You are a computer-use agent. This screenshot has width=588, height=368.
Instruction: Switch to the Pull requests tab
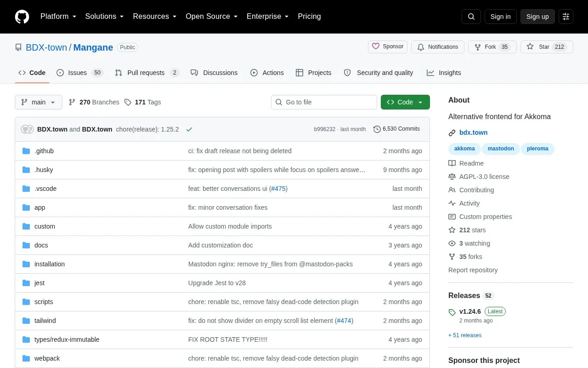click(147, 73)
